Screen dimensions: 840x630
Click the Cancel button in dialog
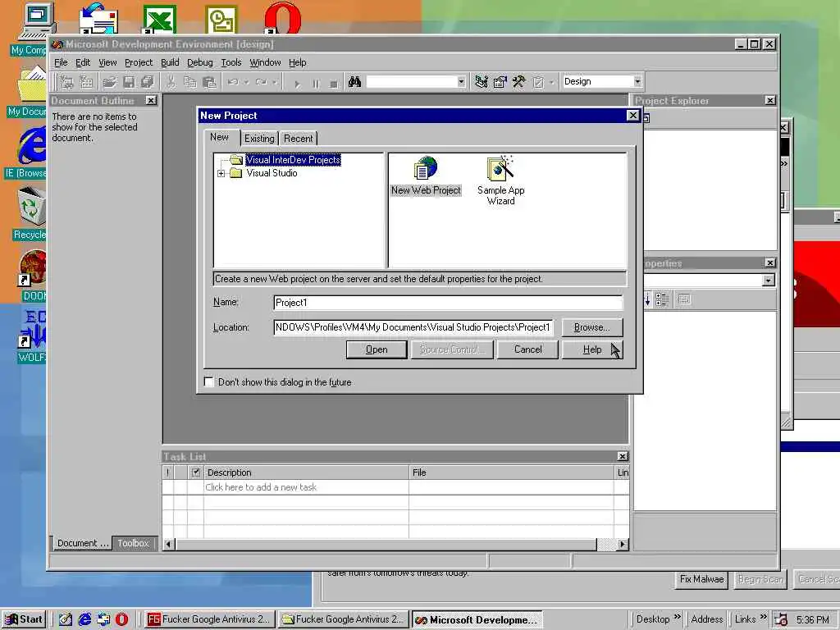click(x=527, y=349)
